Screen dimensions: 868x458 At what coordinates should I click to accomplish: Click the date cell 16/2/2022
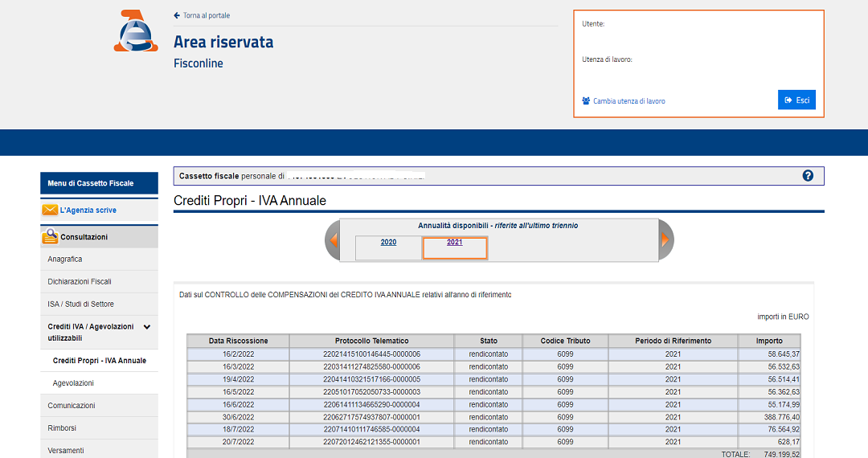tap(238, 354)
